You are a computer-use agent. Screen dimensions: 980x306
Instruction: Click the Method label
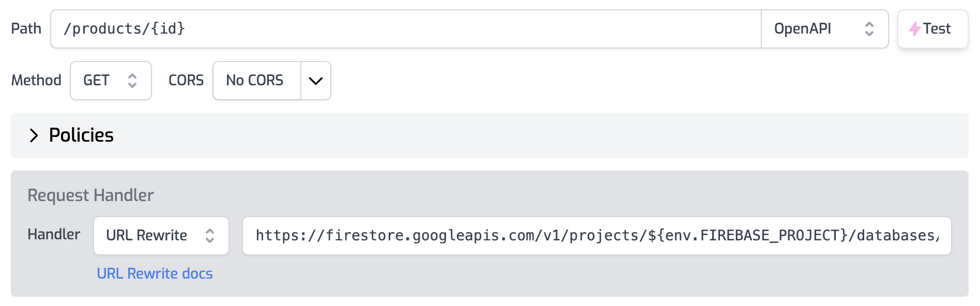pos(36,81)
